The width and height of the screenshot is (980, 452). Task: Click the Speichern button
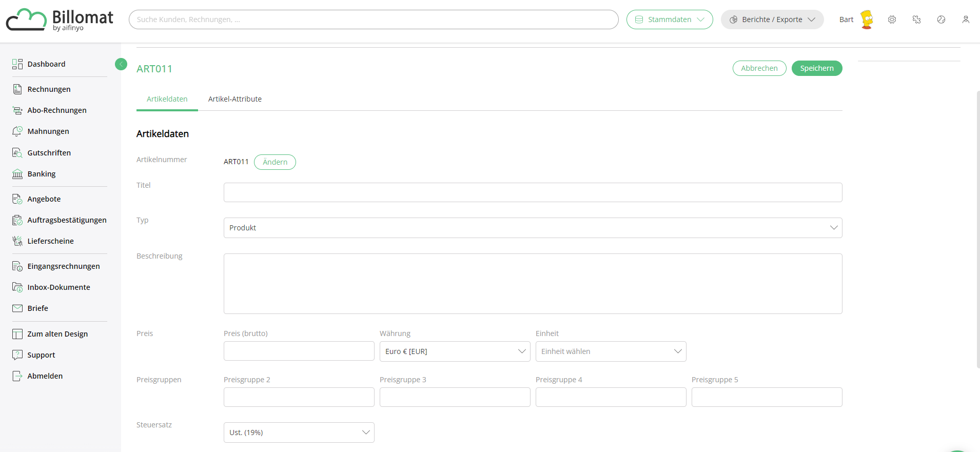pyautogui.click(x=817, y=68)
